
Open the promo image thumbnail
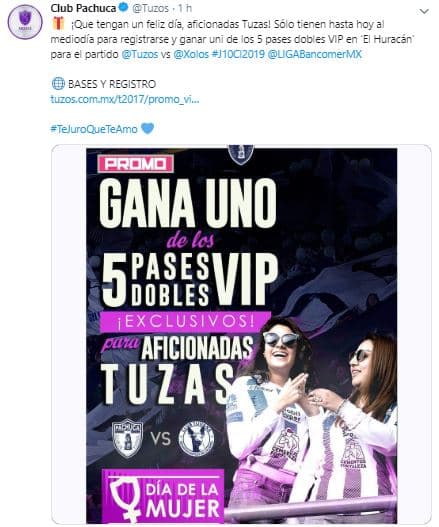(x=241, y=334)
